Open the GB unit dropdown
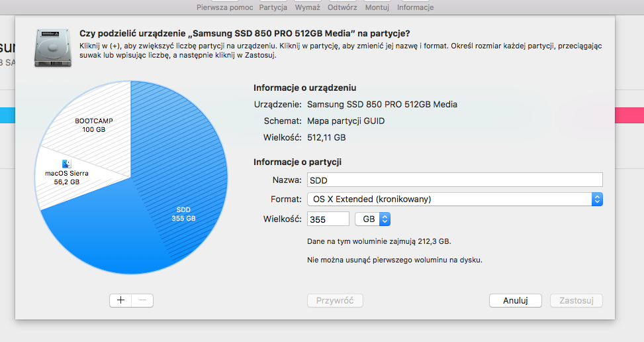Viewport: 644px width, 342px height. click(373, 219)
